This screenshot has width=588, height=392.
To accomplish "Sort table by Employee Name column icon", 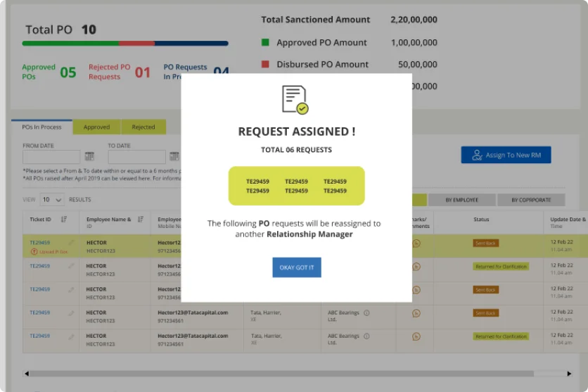I will [x=140, y=220].
